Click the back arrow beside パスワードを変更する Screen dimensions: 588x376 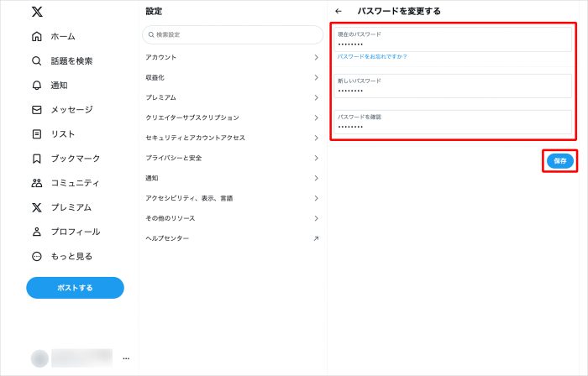[x=339, y=11]
